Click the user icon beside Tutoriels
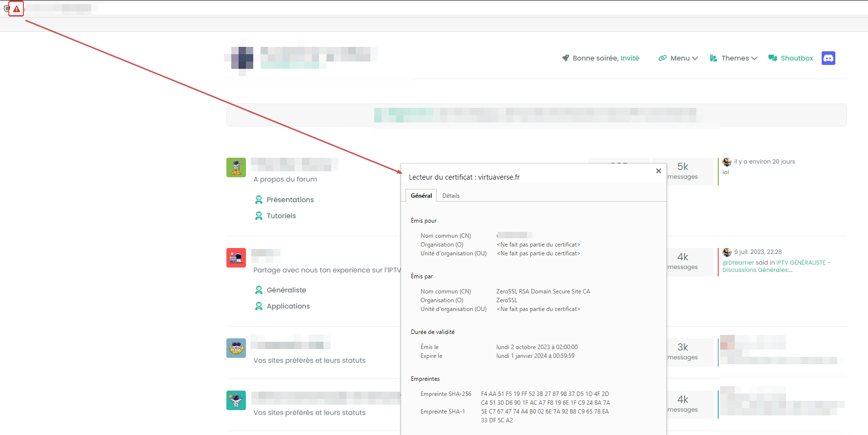 259,216
